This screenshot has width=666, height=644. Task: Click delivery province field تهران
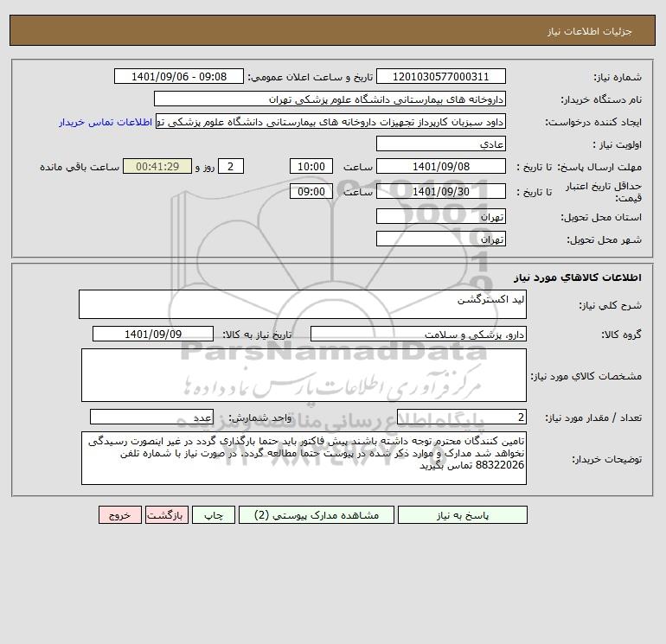pos(441,216)
